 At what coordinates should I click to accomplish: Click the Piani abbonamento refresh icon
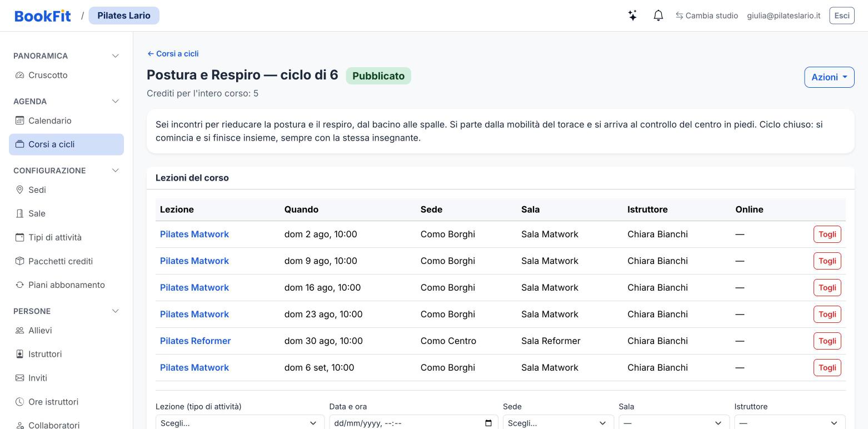[x=19, y=285]
